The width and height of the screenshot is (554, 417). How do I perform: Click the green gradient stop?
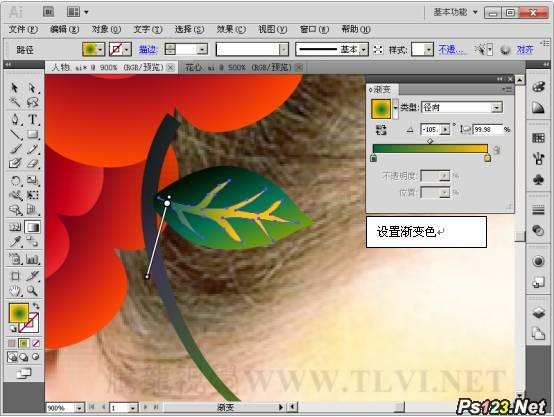click(373, 158)
